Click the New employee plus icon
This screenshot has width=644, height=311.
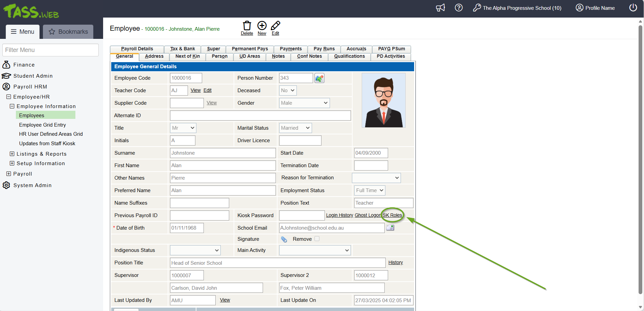click(x=262, y=26)
